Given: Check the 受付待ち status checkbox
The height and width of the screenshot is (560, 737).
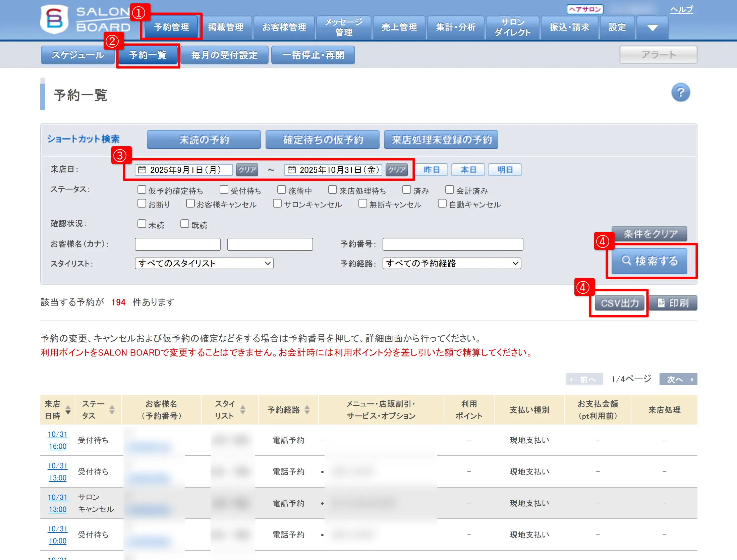Looking at the screenshot, I should tap(224, 190).
